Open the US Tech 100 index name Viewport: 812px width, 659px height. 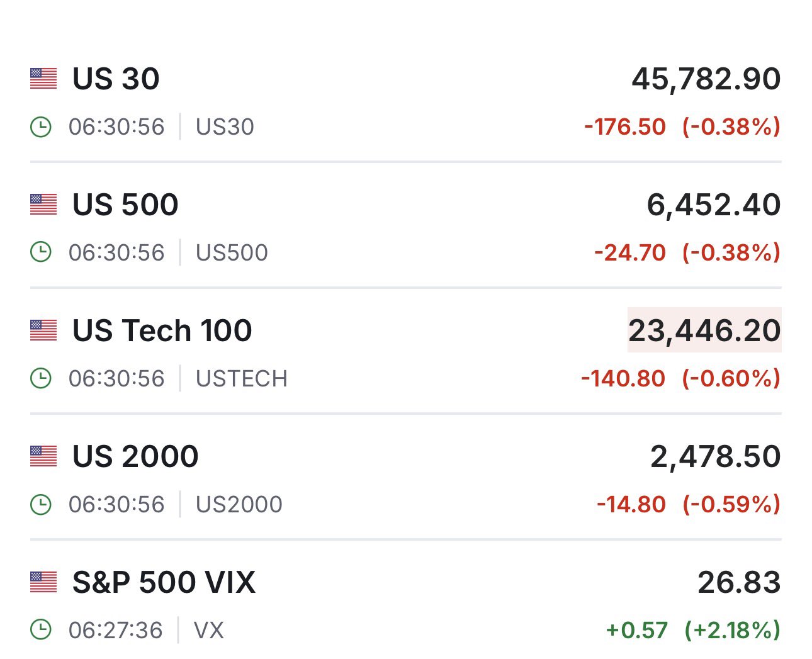[x=162, y=330]
